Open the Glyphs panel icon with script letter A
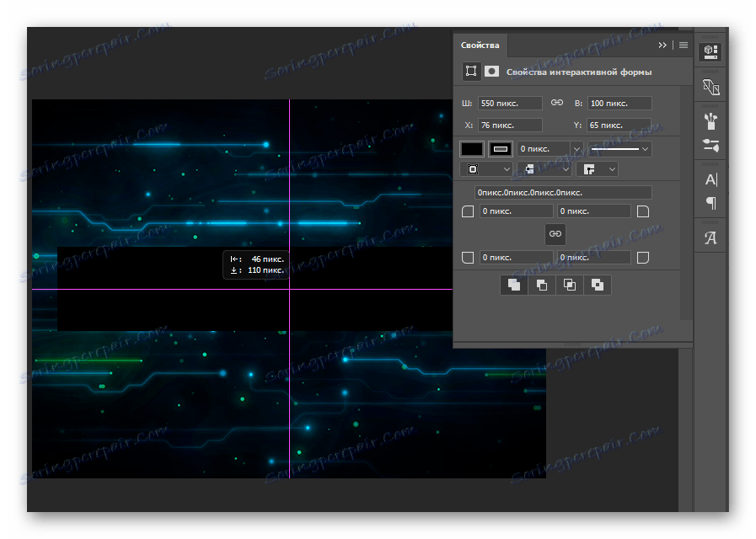This screenshot has height=539, width=756. pos(710,237)
